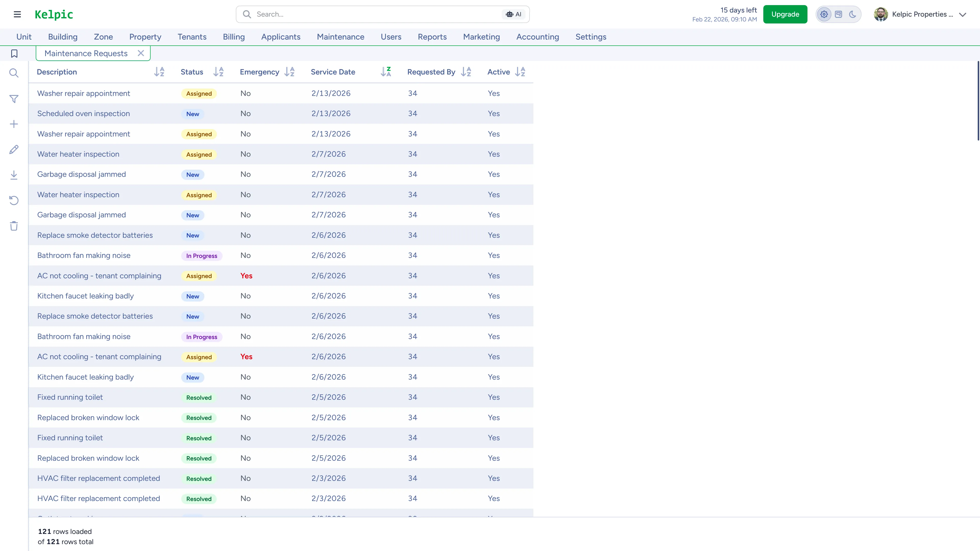
Task: Open the search panel in the sidebar
Action: click(14, 73)
